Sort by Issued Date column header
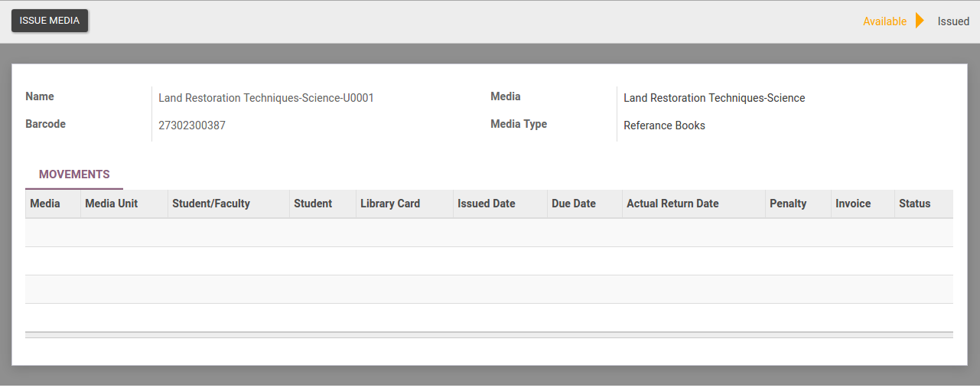 click(487, 204)
